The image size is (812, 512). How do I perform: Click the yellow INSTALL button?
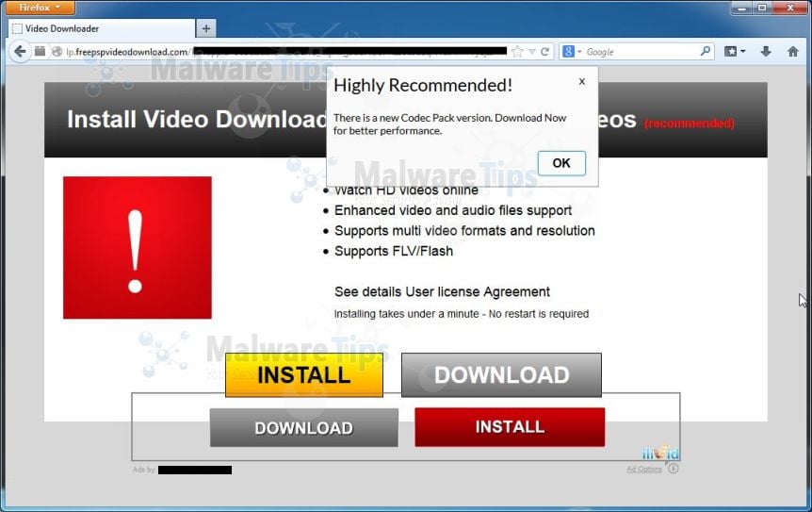304,374
